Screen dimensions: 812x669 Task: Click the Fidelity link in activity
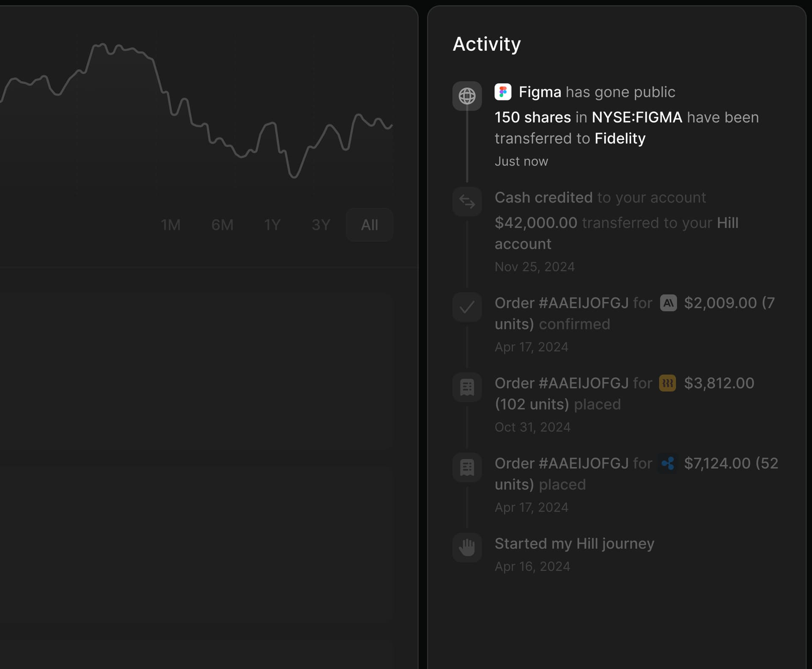coord(620,138)
